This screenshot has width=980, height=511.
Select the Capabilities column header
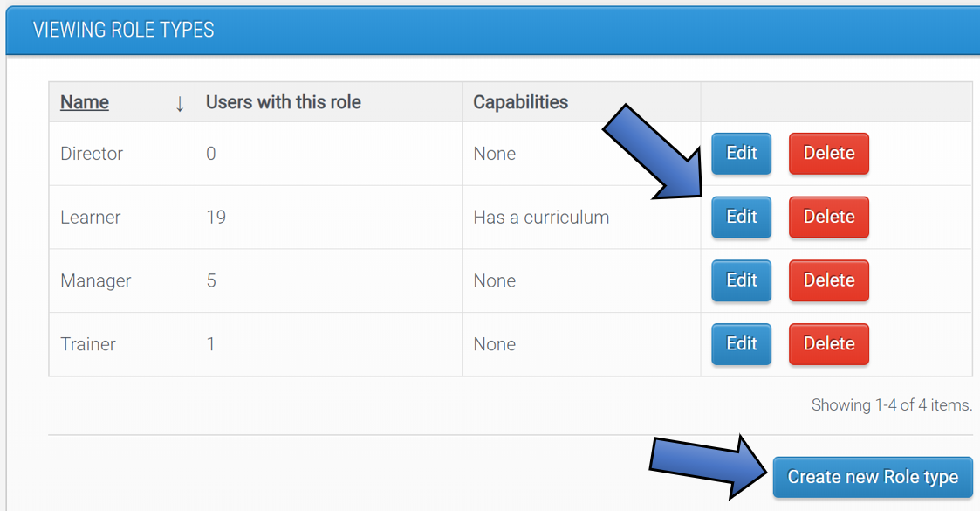(521, 102)
